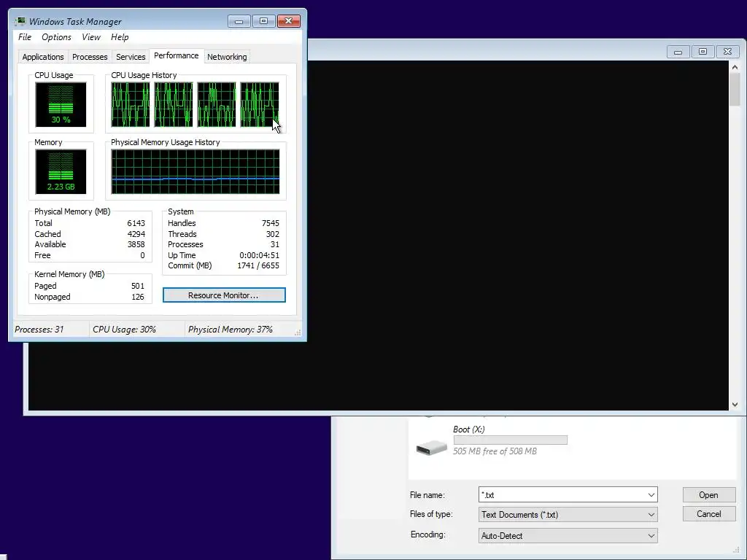Click the Physical Memory: 37% status entry
The height and width of the screenshot is (560, 747).
(x=230, y=330)
